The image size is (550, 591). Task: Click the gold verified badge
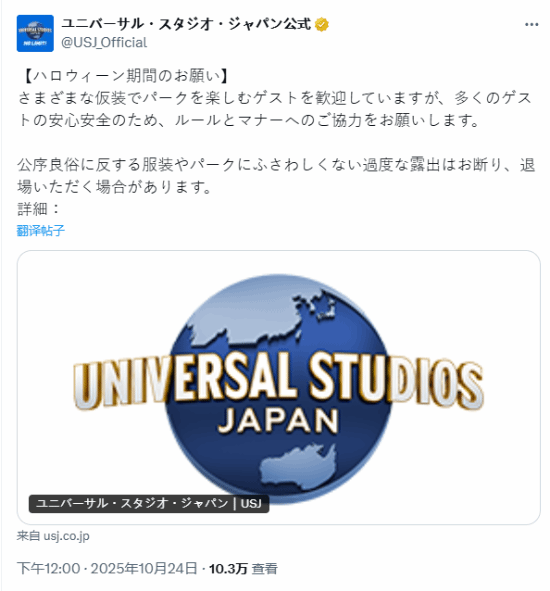322,24
